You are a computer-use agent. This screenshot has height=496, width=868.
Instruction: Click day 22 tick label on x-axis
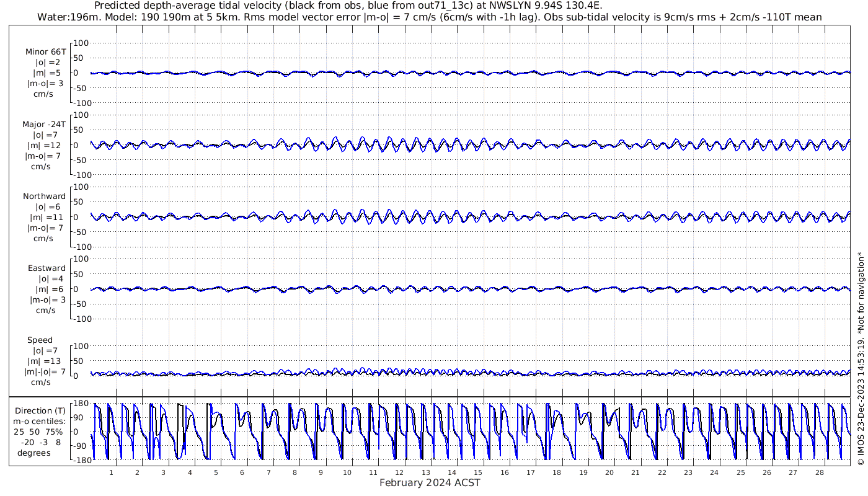(662, 472)
